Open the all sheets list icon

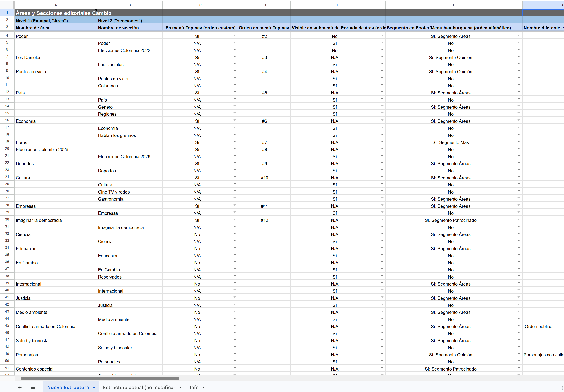click(33, 387)
